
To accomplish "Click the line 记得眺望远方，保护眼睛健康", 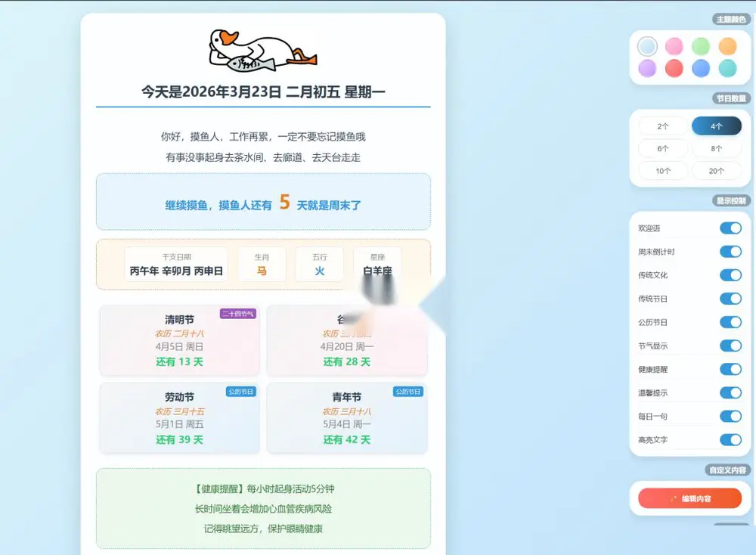I will 263,529.
